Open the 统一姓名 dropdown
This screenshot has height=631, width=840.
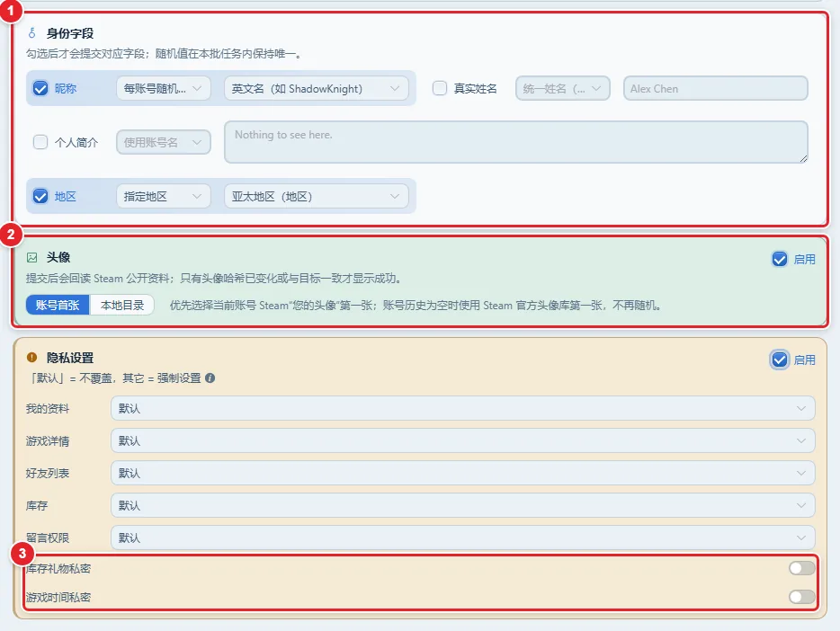562,88
